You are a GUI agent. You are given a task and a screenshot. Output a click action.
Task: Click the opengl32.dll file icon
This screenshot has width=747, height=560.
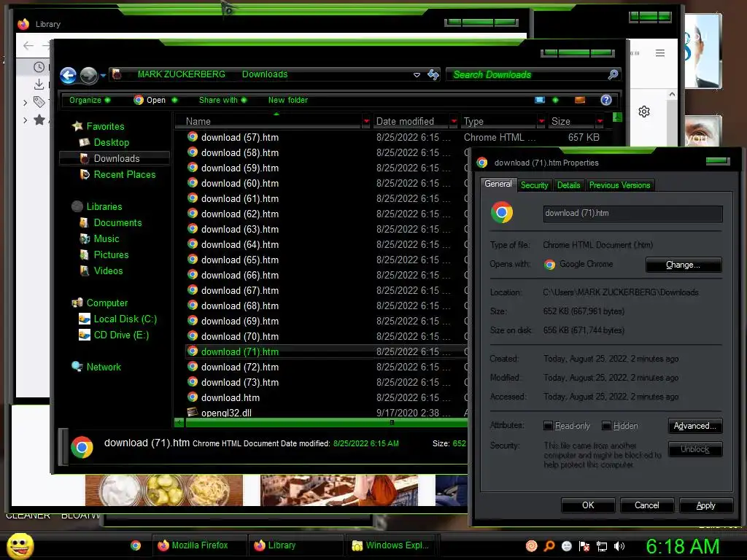coord(193,412)
